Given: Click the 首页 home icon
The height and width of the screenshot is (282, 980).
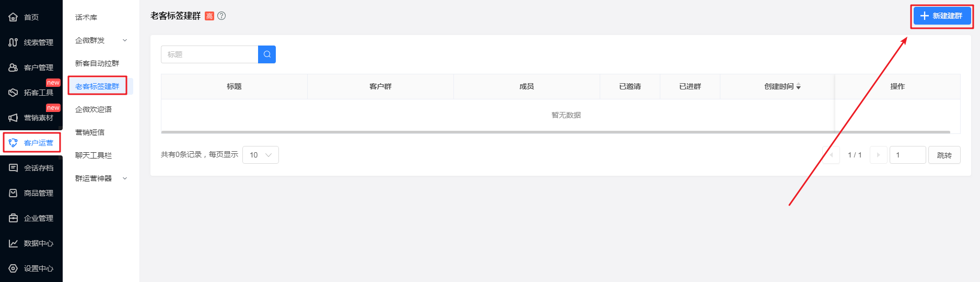Looking at the screenshot, I should coord(13,17).
